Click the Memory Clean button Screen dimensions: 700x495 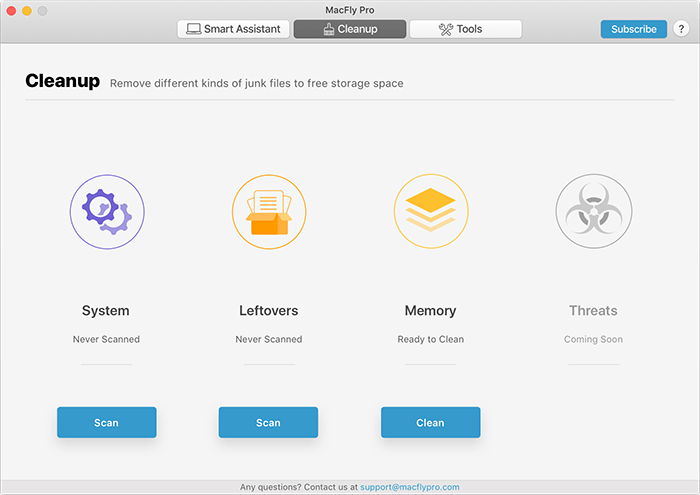(430, 422)
